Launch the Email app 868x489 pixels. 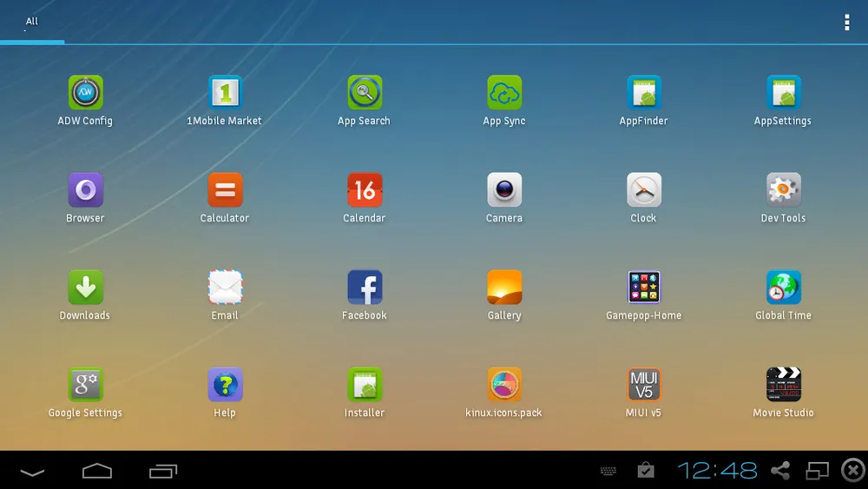pos(225,287)
